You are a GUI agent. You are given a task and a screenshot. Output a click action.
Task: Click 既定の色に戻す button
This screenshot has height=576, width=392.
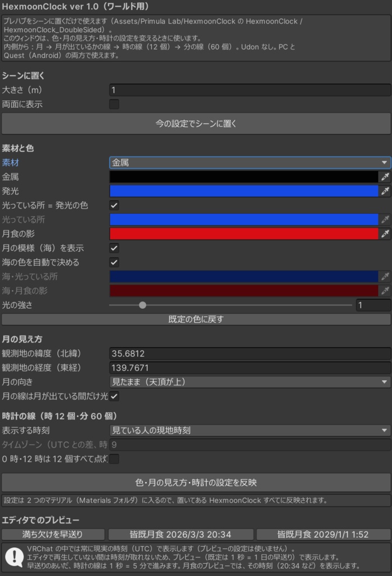[196, 319]
